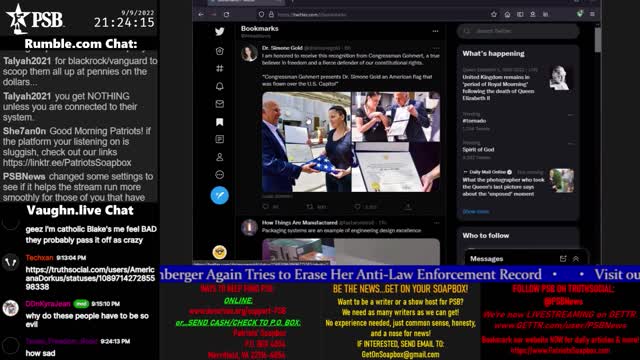640x360 pixels.
Task: Open More circle icon in sidebar
Action: click(x=220, y=175)
